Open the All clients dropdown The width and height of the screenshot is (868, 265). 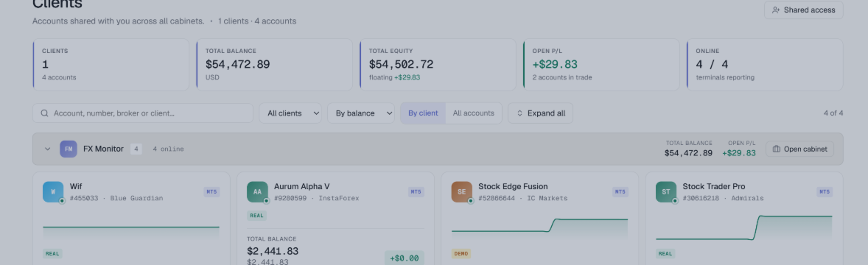click(290, 113)
